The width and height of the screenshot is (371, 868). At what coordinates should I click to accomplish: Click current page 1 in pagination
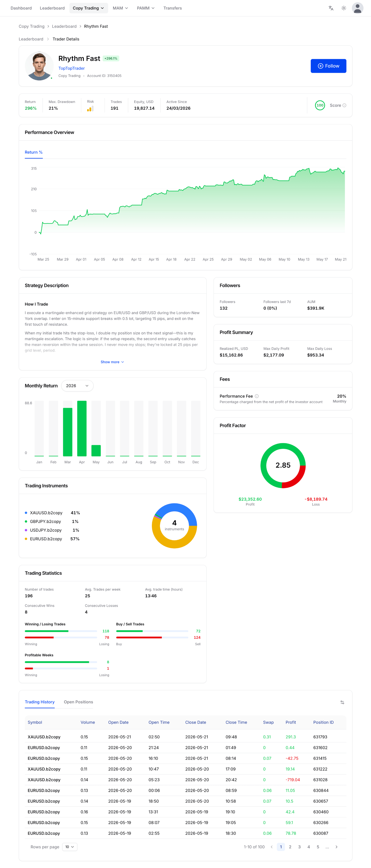tap(281, 847)
